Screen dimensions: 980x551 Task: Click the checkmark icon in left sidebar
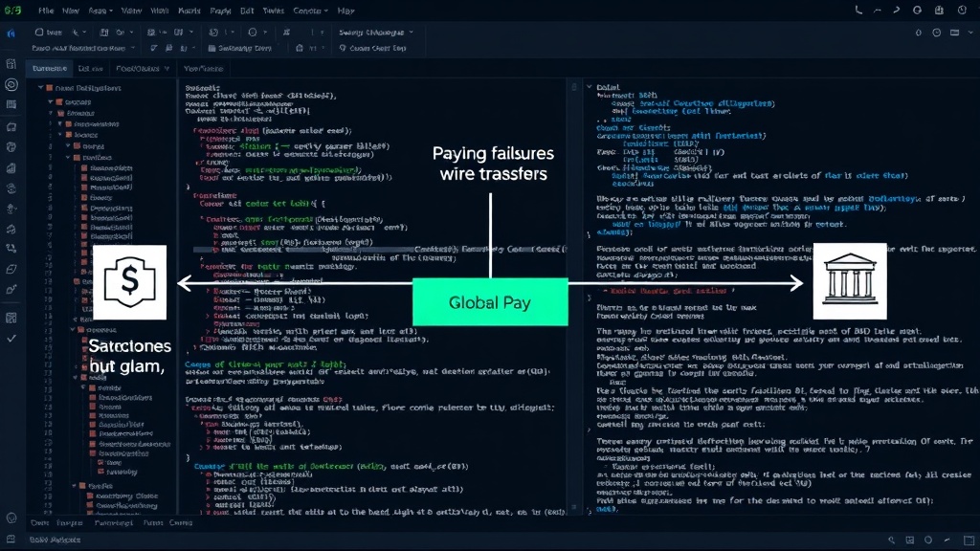(x=11, y=338)
